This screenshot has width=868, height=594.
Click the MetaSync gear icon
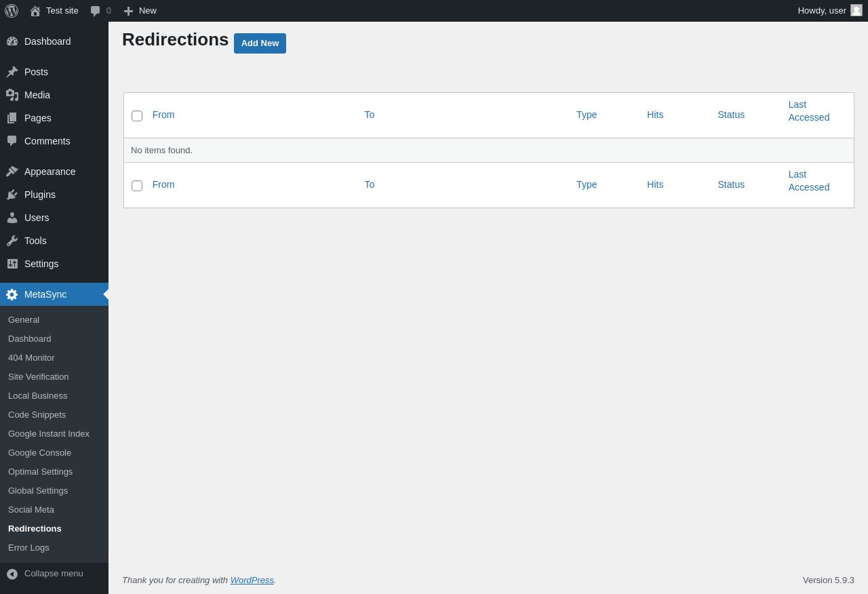tap(12, 294)
